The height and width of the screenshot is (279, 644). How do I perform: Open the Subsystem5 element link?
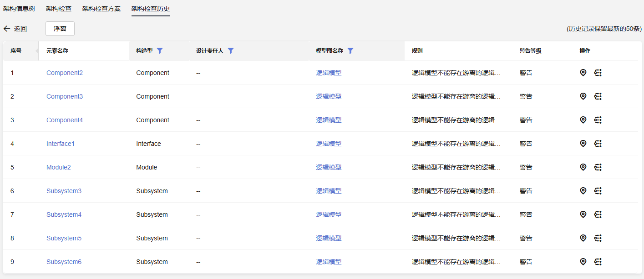coord(64,238)
